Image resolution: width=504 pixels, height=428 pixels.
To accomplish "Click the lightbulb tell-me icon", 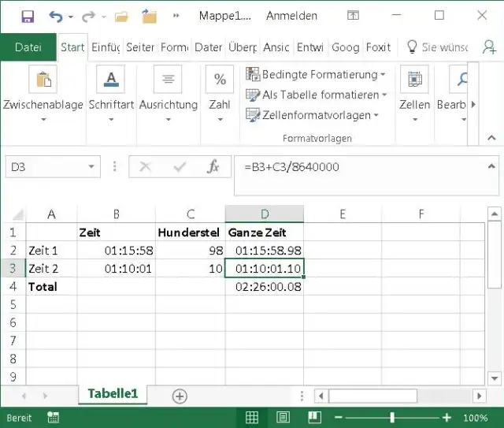I will (412, 47).
